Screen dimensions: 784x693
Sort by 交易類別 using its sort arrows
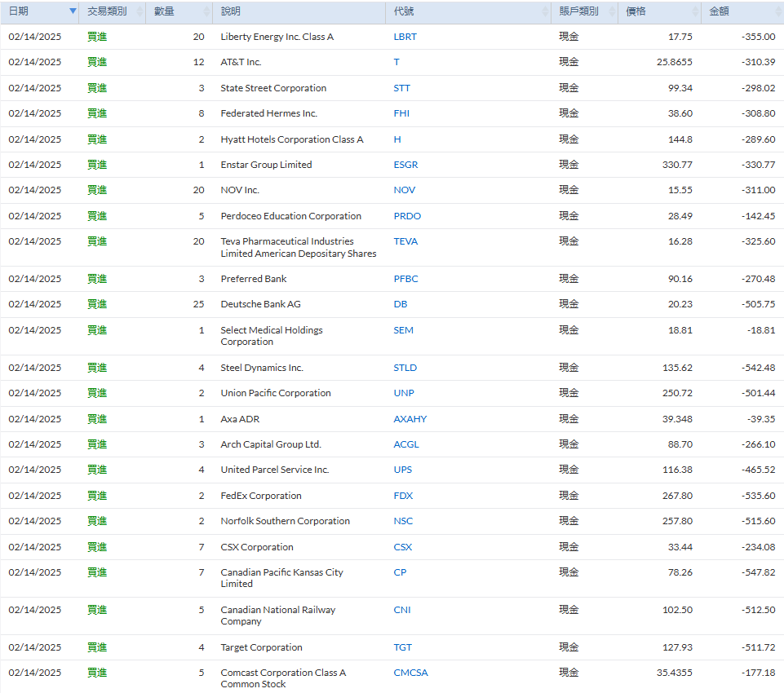(140, 11)
